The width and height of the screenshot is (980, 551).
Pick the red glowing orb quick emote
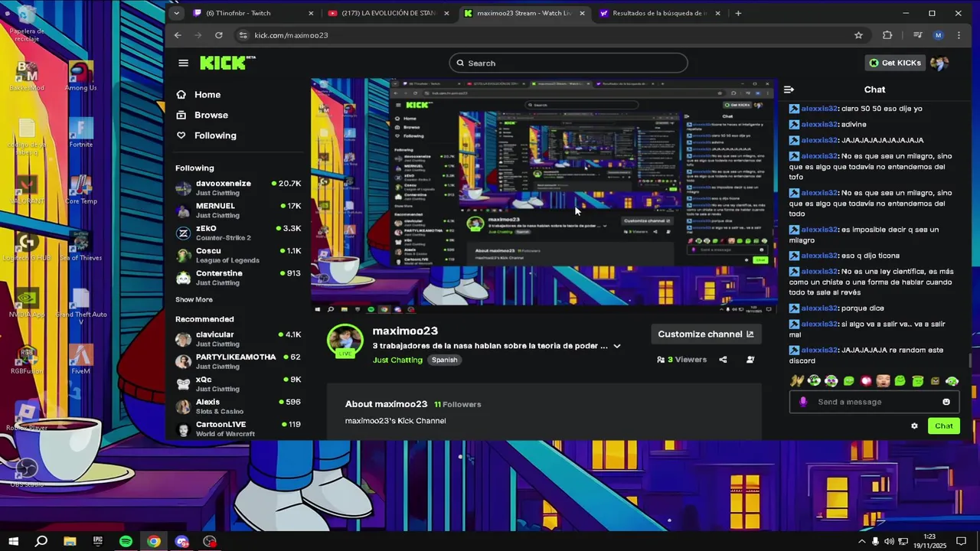point(866,380)
